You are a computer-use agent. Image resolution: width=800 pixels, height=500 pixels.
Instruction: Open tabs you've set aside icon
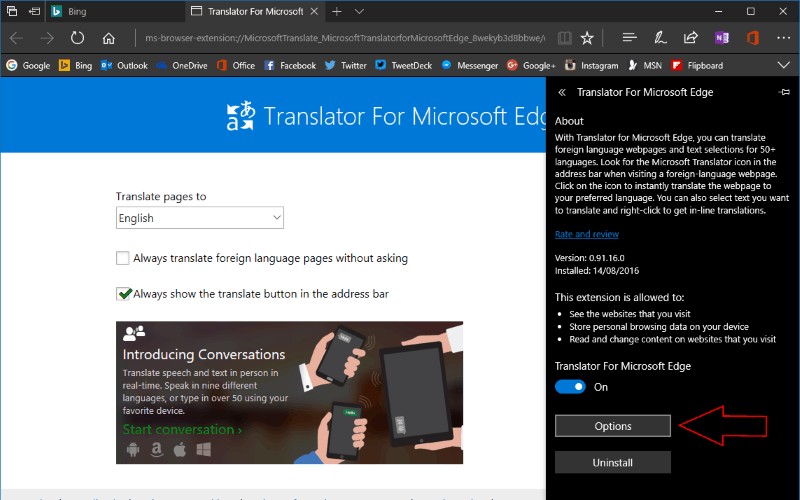point(12,11)
